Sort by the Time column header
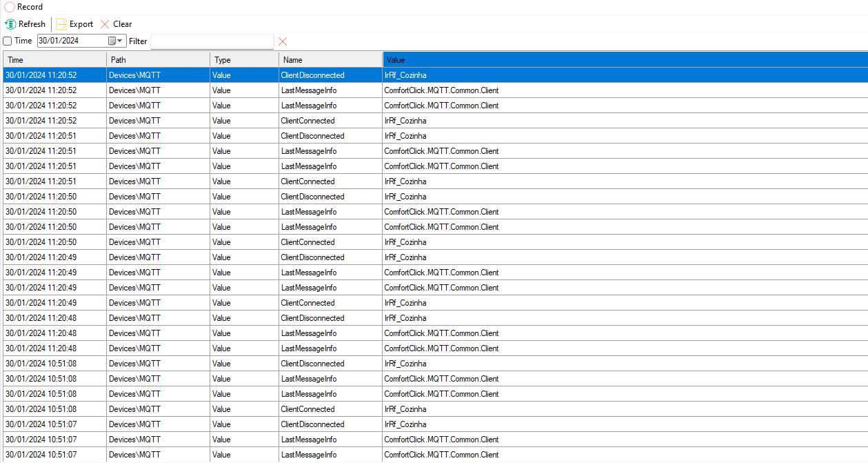The width and height of the screenshot is (868, 463). click(54, 60)
